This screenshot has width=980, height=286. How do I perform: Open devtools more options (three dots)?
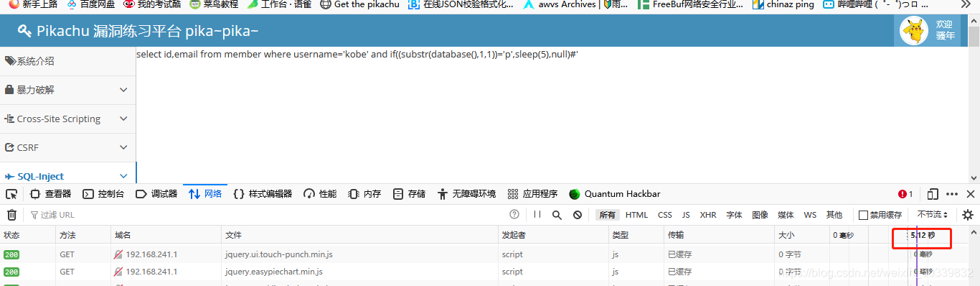click(952, 194)
